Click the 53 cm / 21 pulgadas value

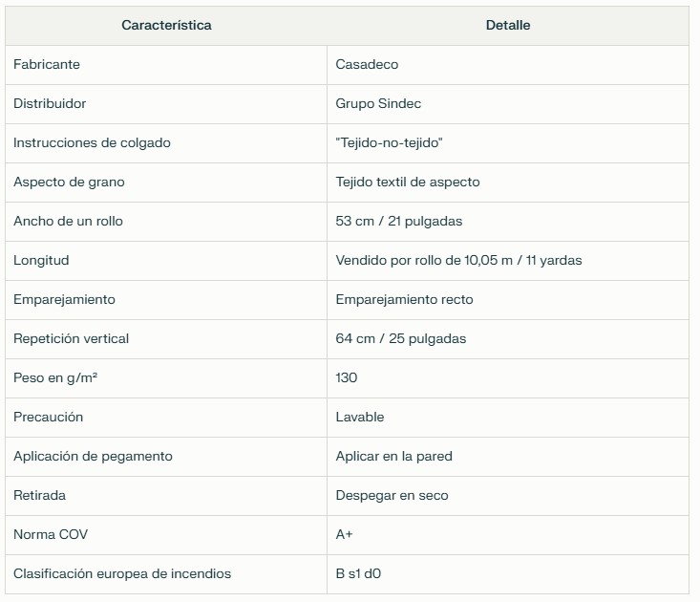[x=398, y=221]
